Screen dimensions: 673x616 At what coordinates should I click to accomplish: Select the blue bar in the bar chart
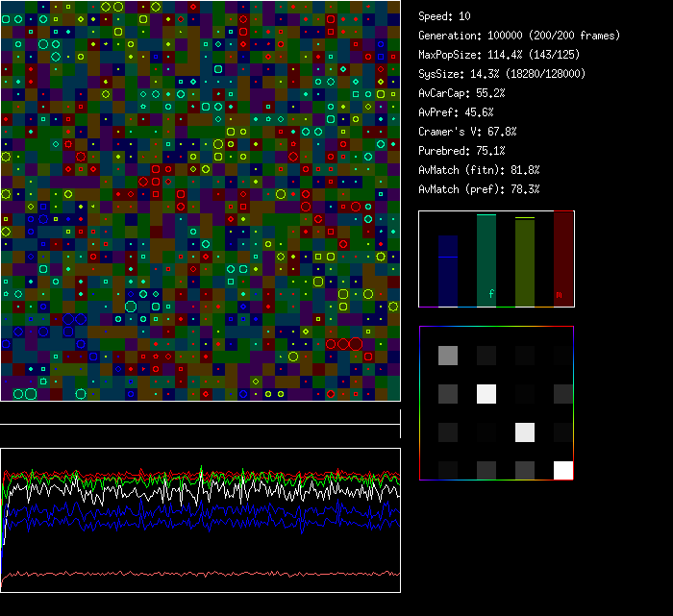click(x=448, y=271)
